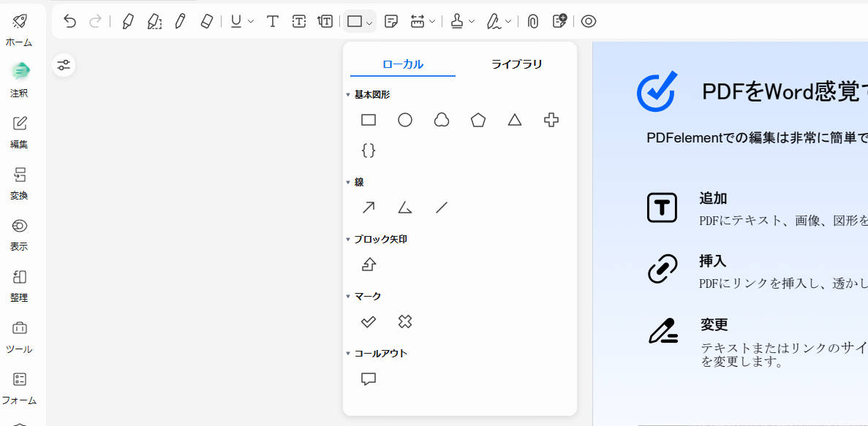The height and width of the screenshot is (426, 868).
Task: Open the 編集 section in sidebar
Action: 19,132
